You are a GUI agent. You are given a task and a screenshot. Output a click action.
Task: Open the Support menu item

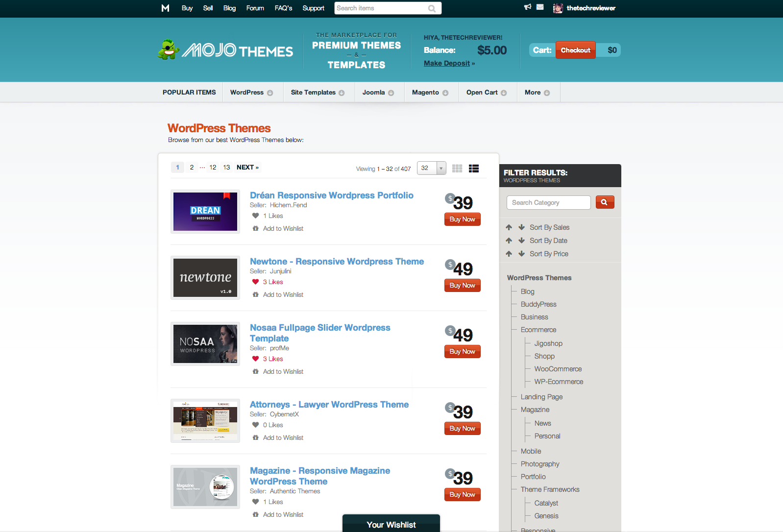[313, 8]
